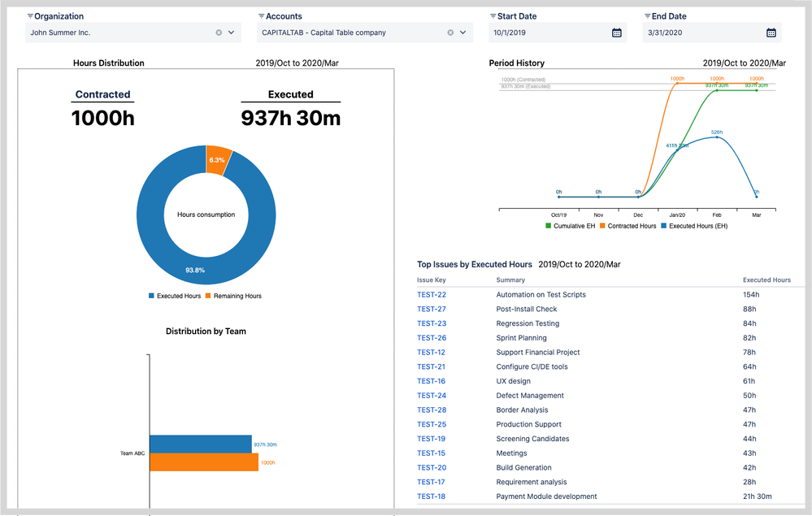The width and height of the screenshot is (812, 516).
Task: Click the 'Sprint Planning' summary
Action: coord(522,338)
